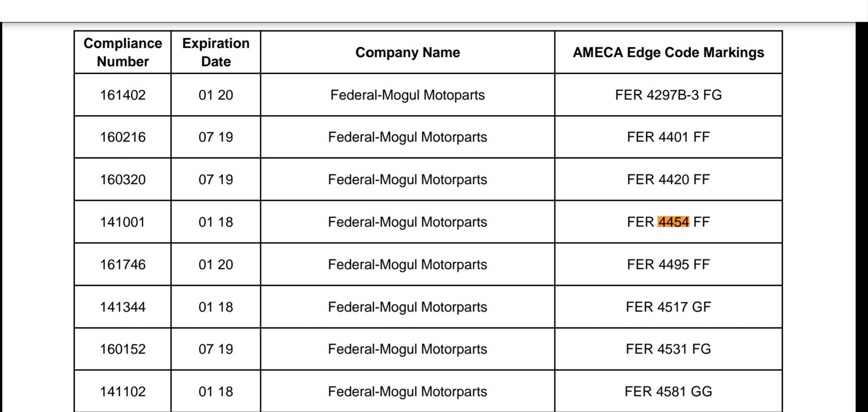Select compliance number 141344
The image size is (868, 412).
tap(123, 307)
